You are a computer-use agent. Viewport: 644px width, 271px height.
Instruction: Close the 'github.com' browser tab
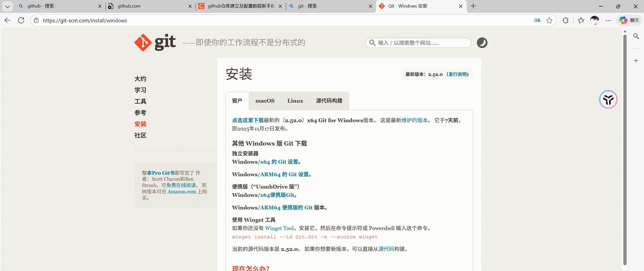(190, 6)
